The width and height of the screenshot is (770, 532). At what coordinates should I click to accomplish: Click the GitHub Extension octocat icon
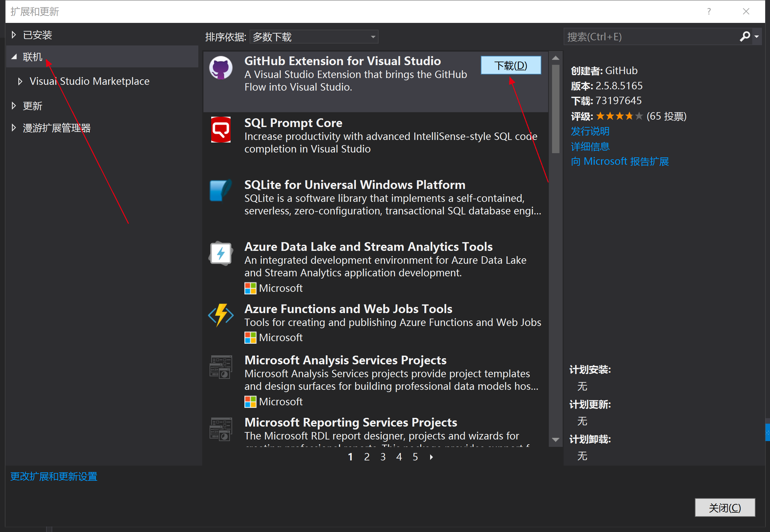click(221, 68)
